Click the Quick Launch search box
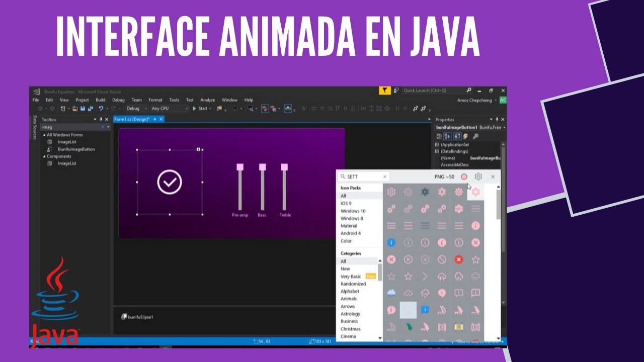 pos(438,90)
